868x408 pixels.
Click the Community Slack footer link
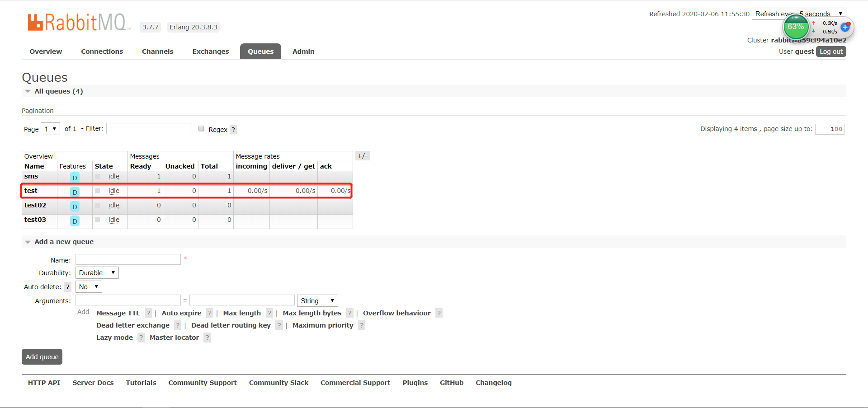(x=278, y=383)
